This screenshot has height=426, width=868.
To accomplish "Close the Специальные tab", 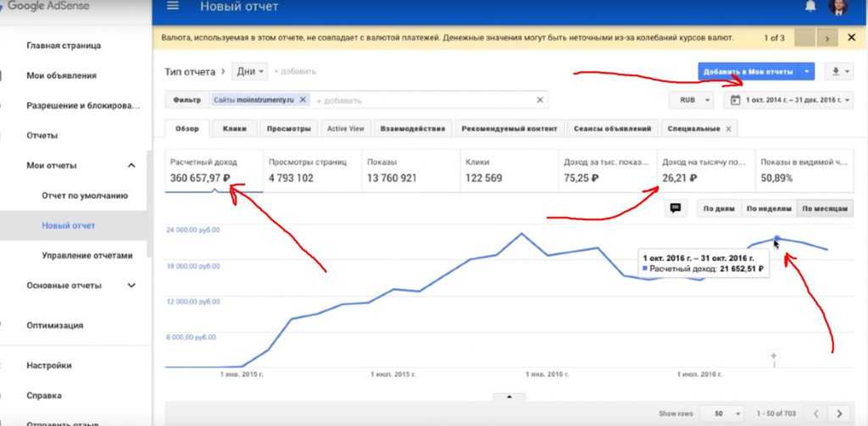I will coord(728,129).
